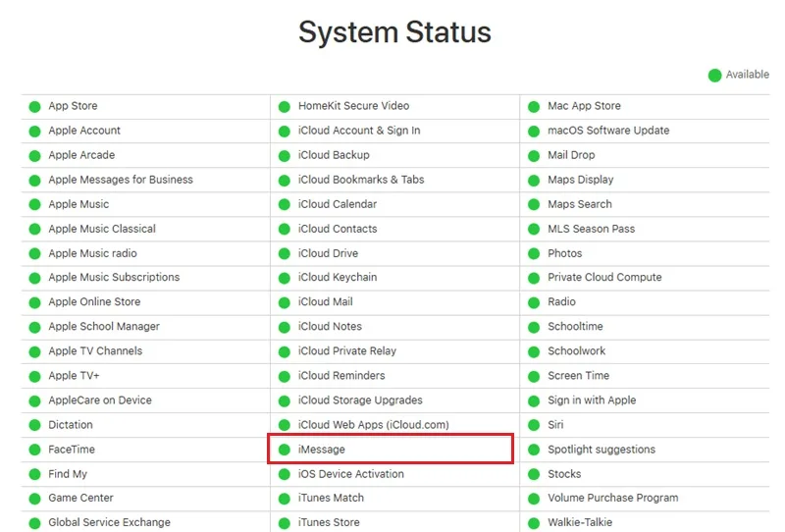The image size is (785, 532).
Task: Select the Apple Music Classical service
Action: point(102,229)
